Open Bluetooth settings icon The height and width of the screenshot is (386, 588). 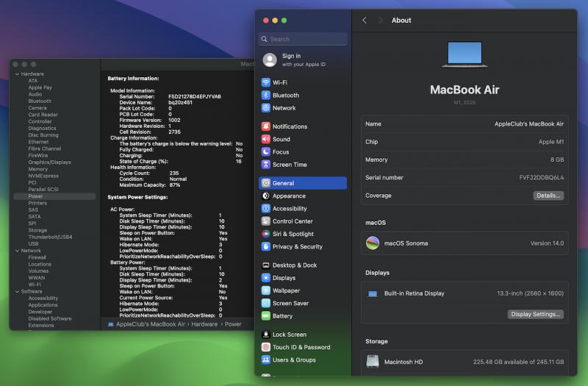click(x=265, y=96)
